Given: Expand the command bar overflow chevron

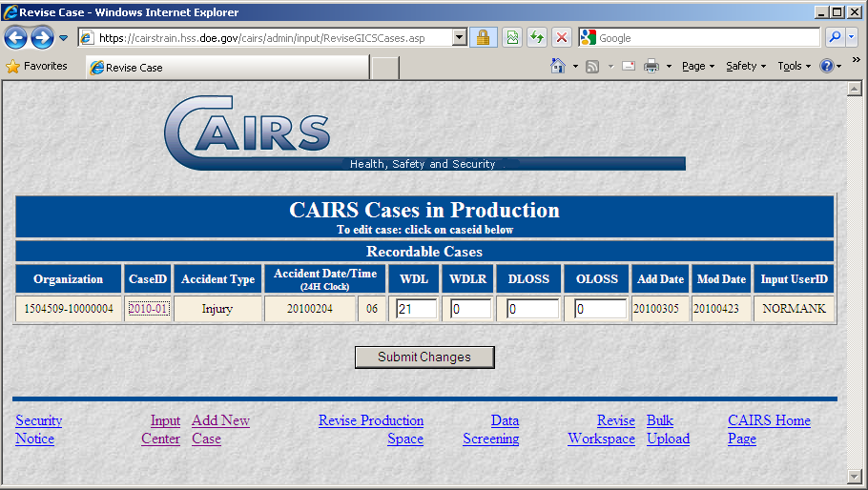Looking at the screenshot, I should [x=856, y=60].
